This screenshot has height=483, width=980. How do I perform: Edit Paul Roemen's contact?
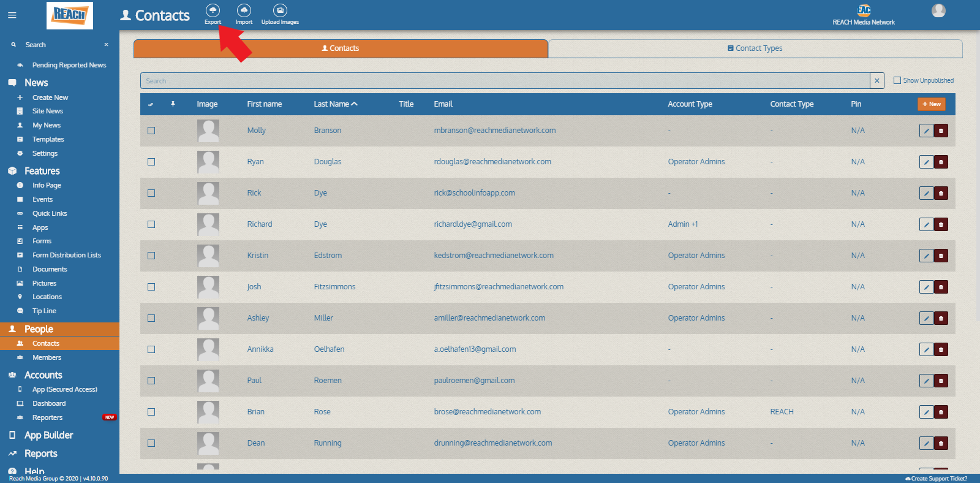(927, 381)
